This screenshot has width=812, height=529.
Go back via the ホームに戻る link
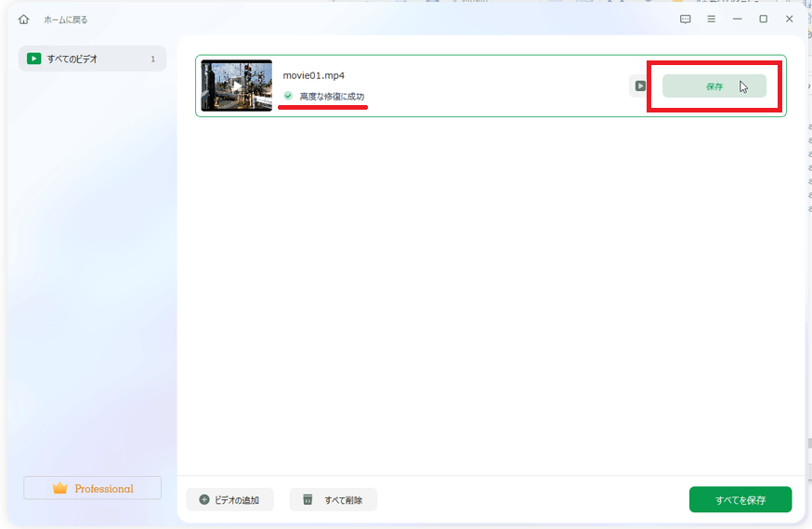[x=66, y=20]
